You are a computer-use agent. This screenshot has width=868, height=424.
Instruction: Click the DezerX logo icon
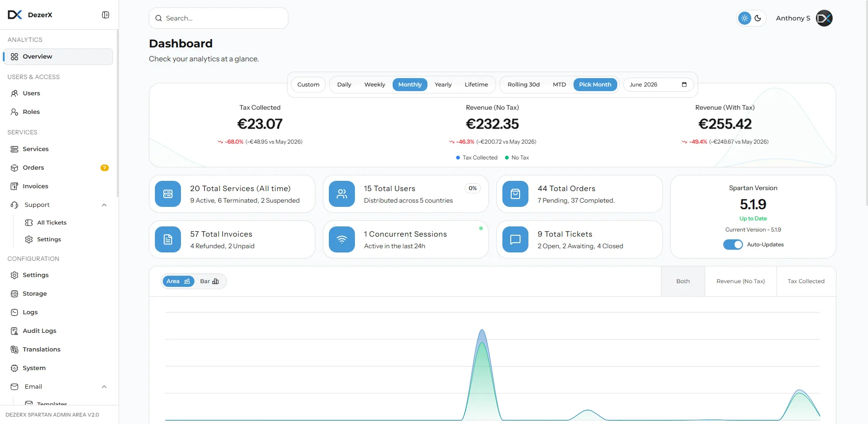(15, 15)
